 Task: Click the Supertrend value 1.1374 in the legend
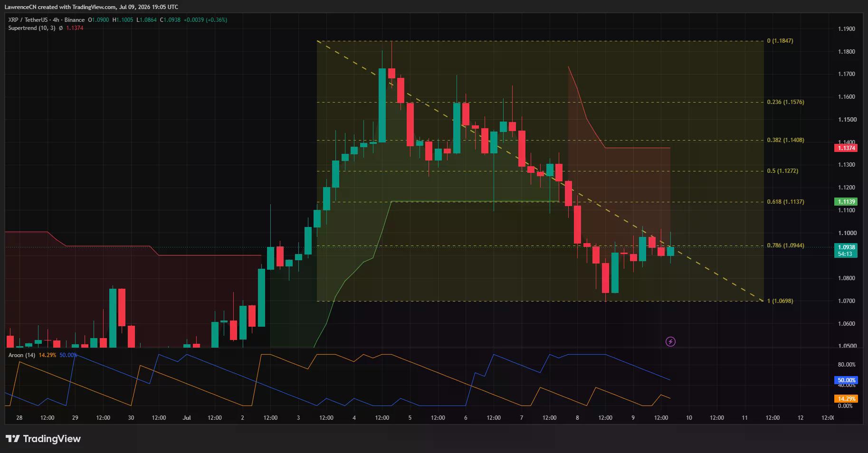click(75, 28)
